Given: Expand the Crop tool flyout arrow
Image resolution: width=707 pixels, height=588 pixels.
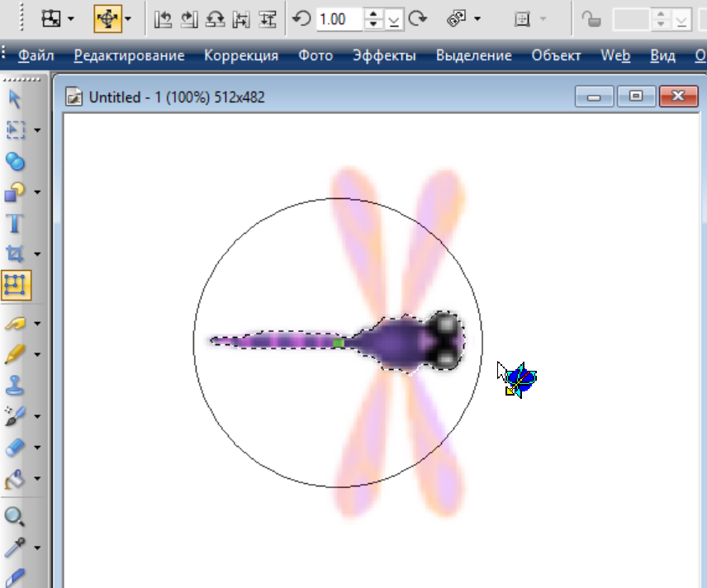Looking at the screenshot, I should [x=37, y=254].
